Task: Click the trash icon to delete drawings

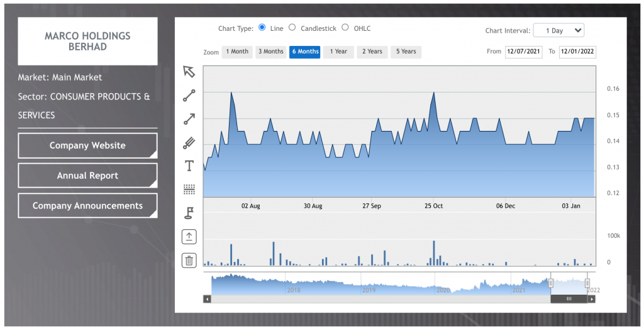Action: 189,259
